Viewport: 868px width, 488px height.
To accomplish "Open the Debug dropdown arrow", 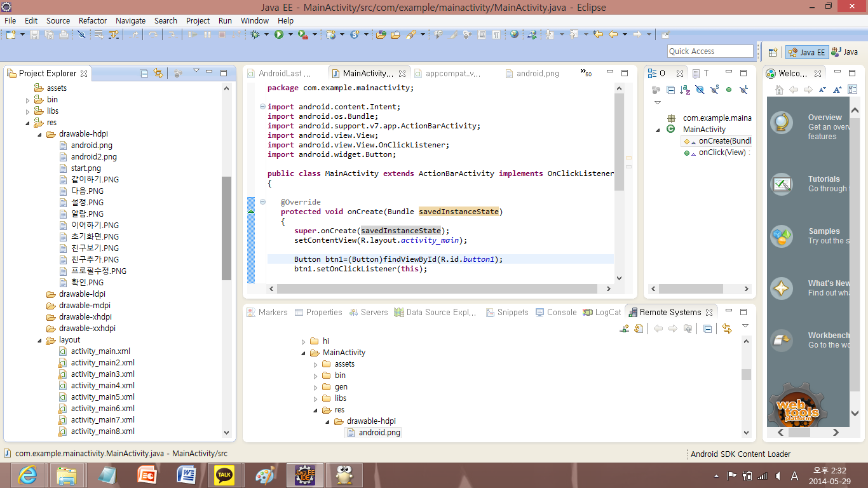I will [266, 34].
